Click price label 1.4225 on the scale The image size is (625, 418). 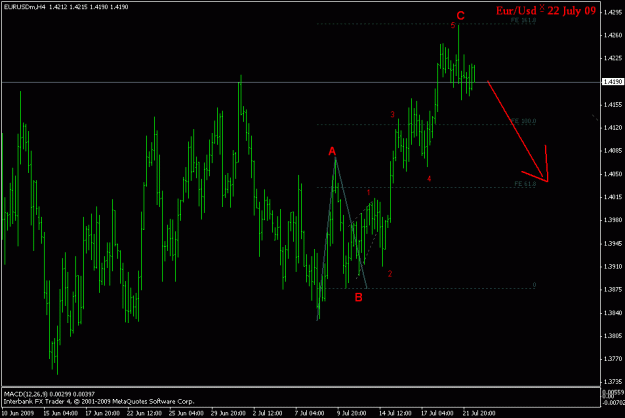click(x=613, y=58)
